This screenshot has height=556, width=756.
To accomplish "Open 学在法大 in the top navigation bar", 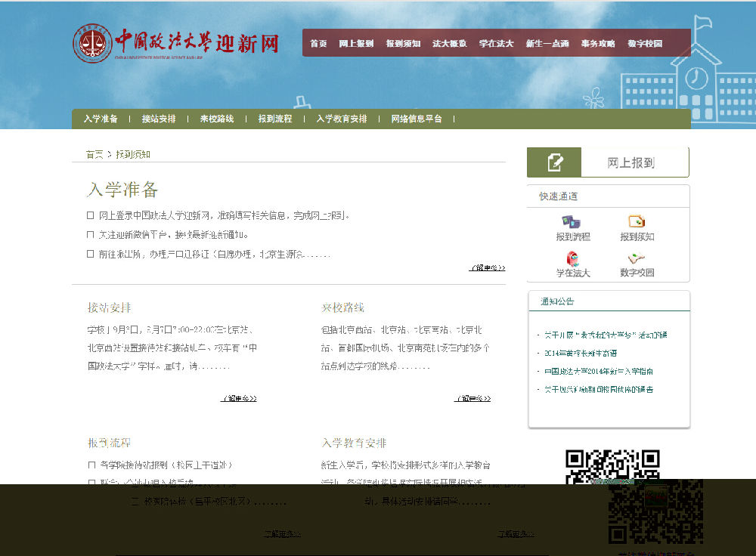I will [496, 43].
